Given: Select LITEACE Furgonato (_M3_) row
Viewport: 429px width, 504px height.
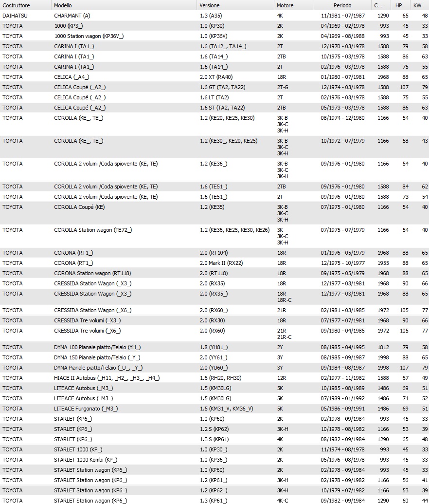Looking at the screenshot, I should point(214,409).
